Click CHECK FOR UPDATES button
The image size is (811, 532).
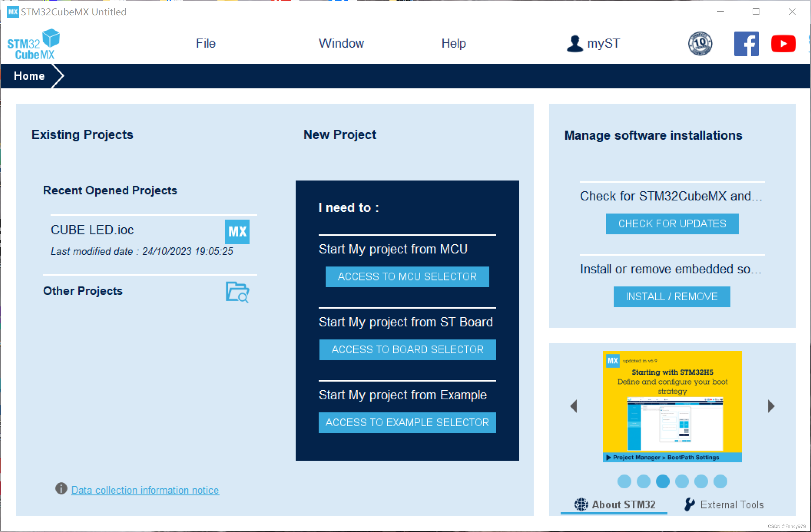pyautogui.click(x=672, y=224)
